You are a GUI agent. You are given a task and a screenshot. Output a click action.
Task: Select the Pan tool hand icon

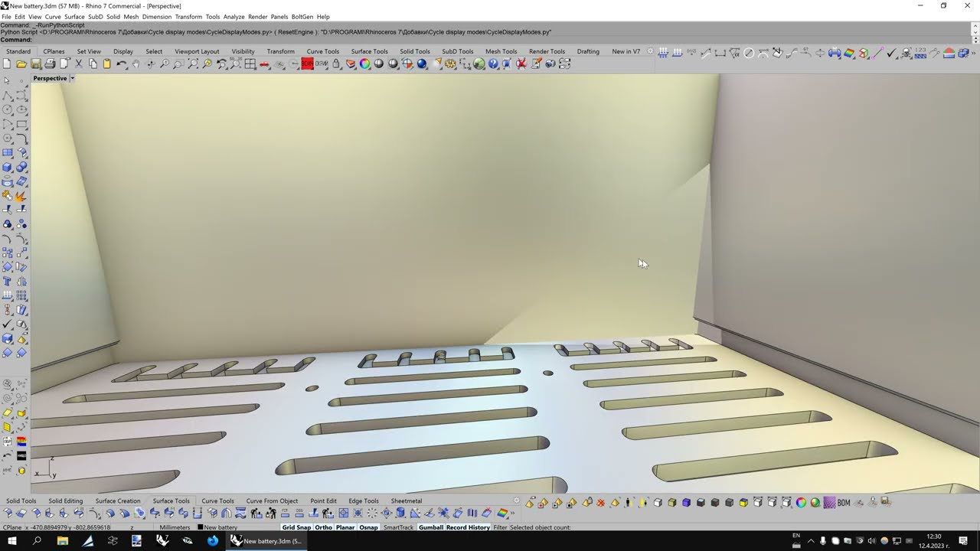pyautogui.click(x=136, y=64)
